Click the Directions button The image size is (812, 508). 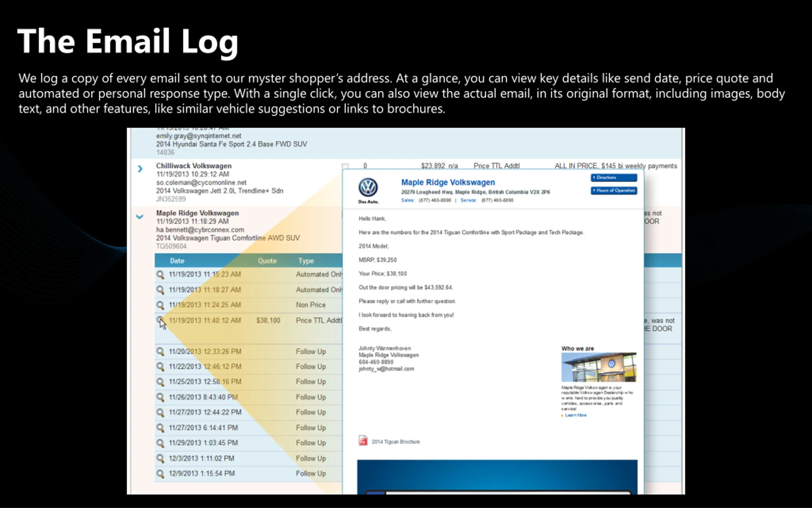[x=614, y=177]
